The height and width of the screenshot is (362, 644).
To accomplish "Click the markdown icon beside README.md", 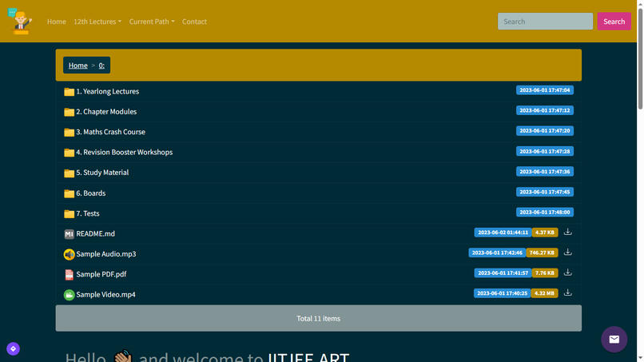I will (x=69, y=234).
